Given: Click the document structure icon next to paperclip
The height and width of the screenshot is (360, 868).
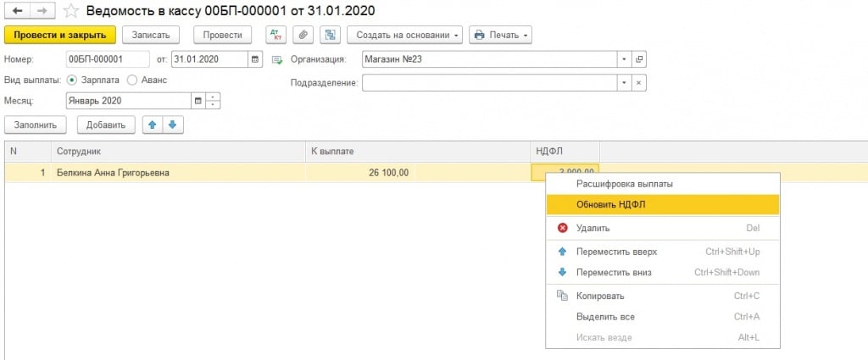Looking at the screenshot, I should coord(331,35).
